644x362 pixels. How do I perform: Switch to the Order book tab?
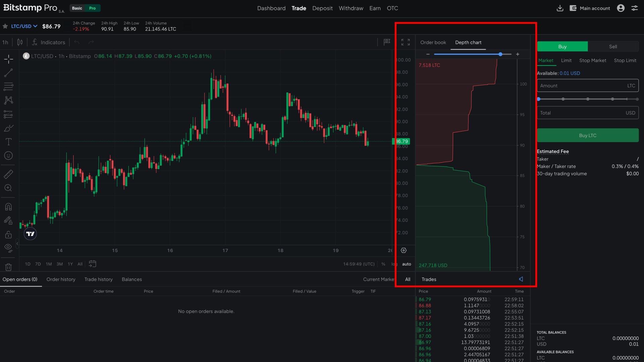(x=433, y=42)
